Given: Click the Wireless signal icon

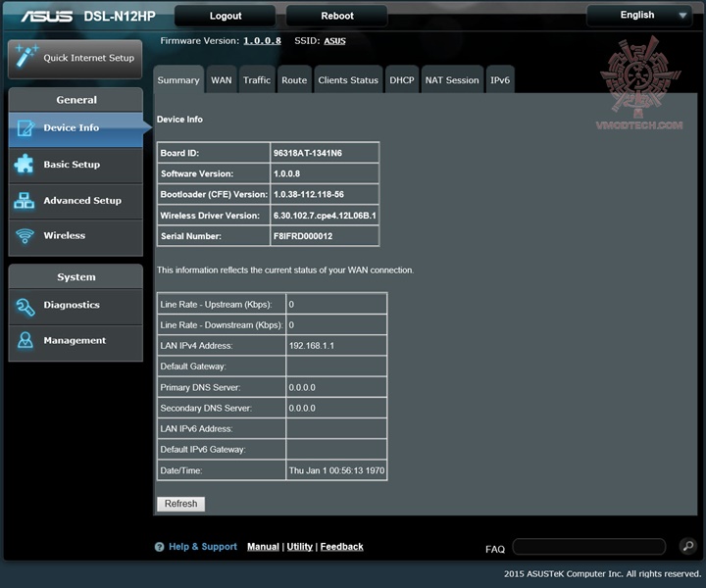Looking at the screenshot, I should pos(25,235).
